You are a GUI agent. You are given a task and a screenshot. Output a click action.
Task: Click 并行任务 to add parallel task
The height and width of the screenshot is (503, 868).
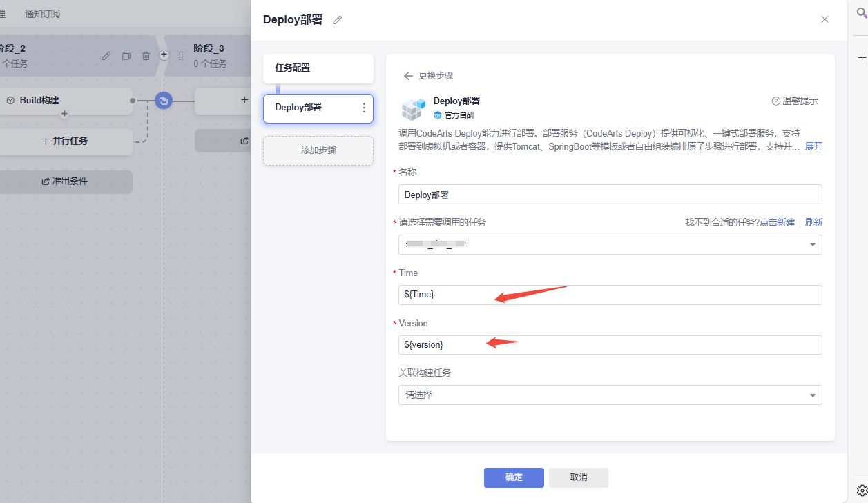[66, 141]
